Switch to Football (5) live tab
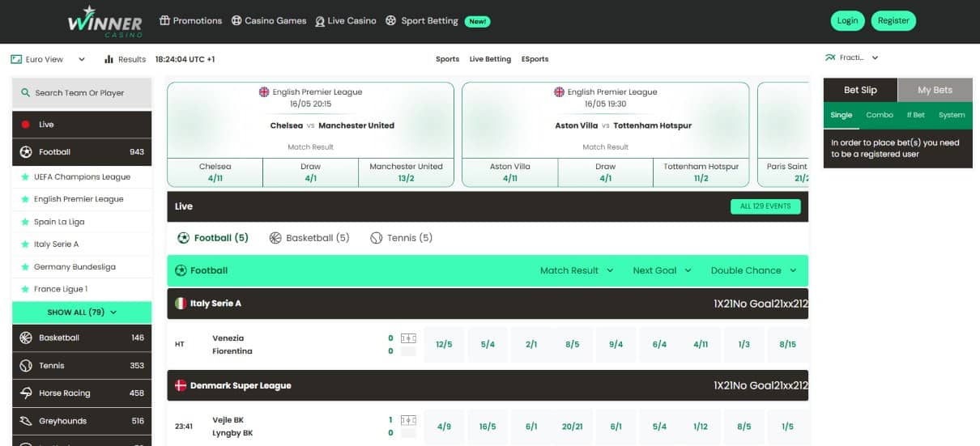Screen dimensions: 980x446 point(213,238)
